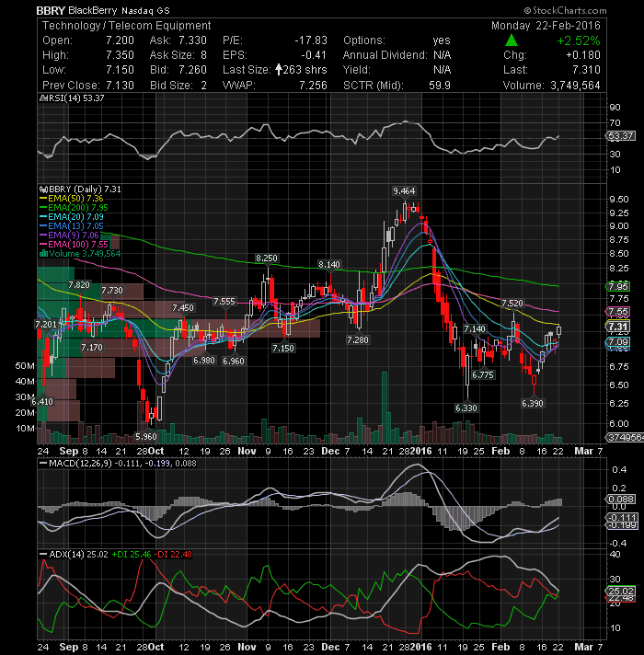Image resolution: width=644 pixels, height=655 pixels.
Task: Click the 8.250 price annotation
Action: tap(267, 259)
